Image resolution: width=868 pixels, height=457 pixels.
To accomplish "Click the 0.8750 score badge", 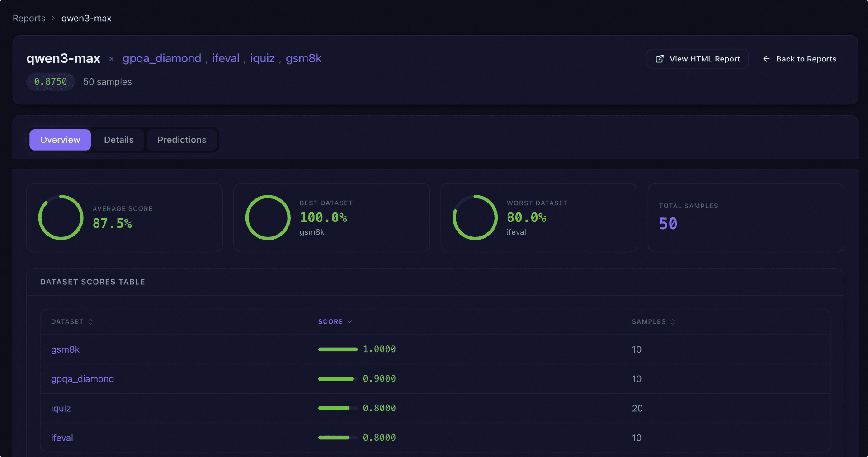I will point(51,82).
